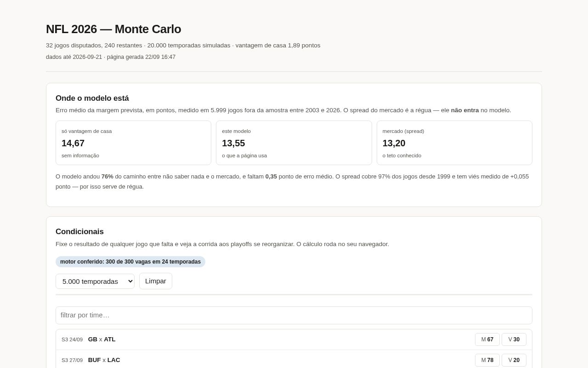Click the NFL 2026 — Monte Carlo heading
The width and height of the screenshot is (588, 368).
(x=113, y=29)
